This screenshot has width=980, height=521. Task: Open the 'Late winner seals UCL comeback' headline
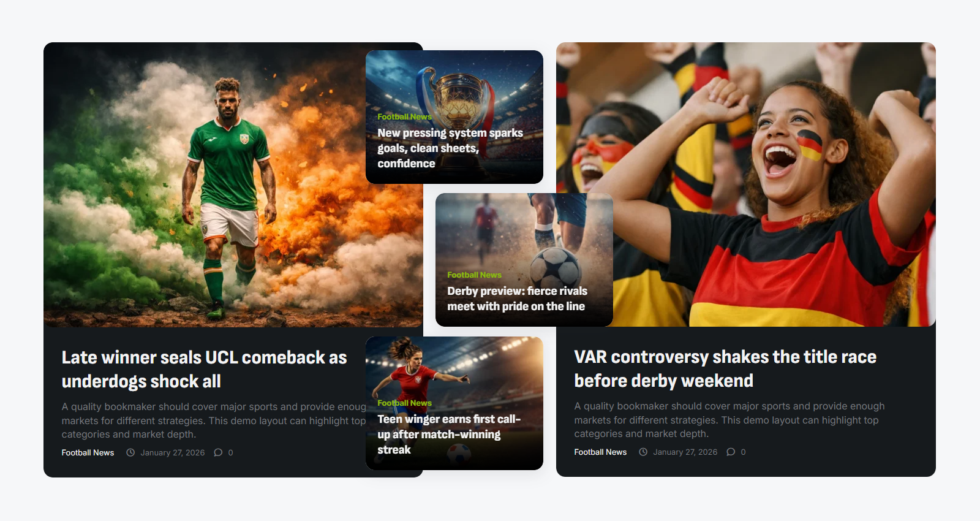click(205, 369)
